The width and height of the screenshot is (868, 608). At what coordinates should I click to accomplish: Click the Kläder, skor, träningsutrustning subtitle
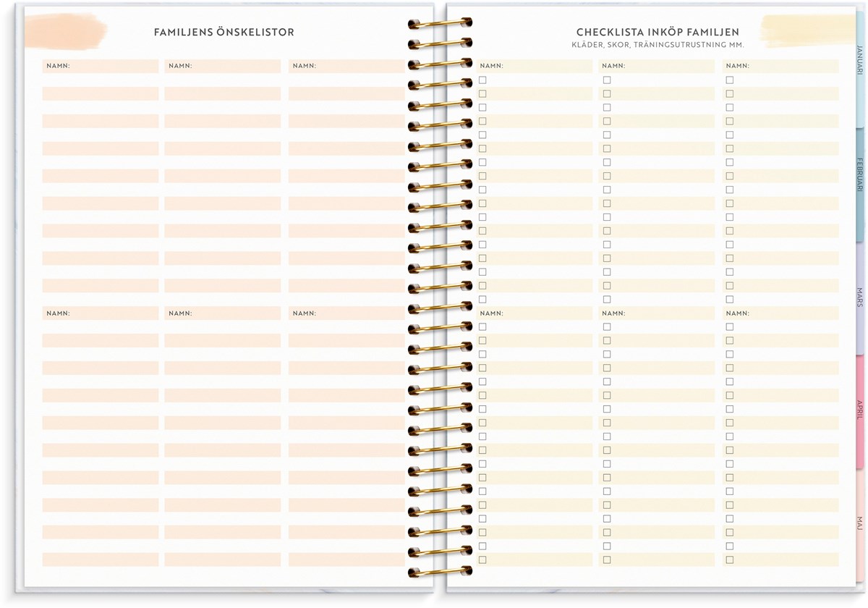click(x=658, y=45)
